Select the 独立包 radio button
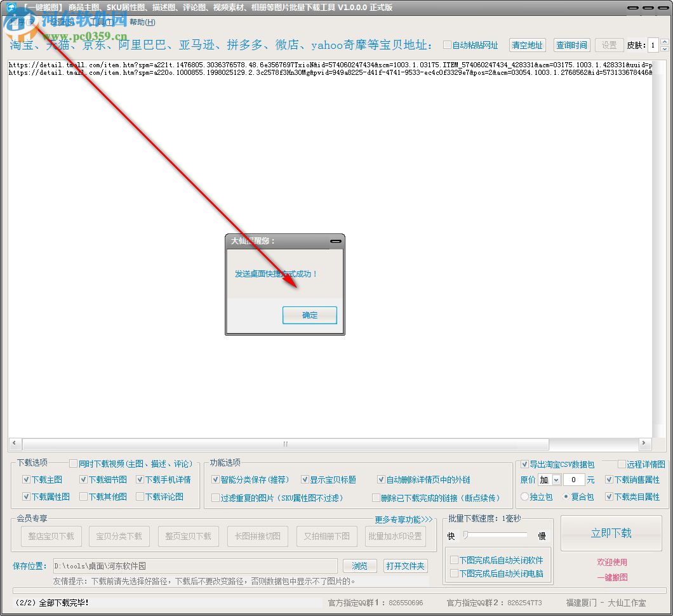 524,496
